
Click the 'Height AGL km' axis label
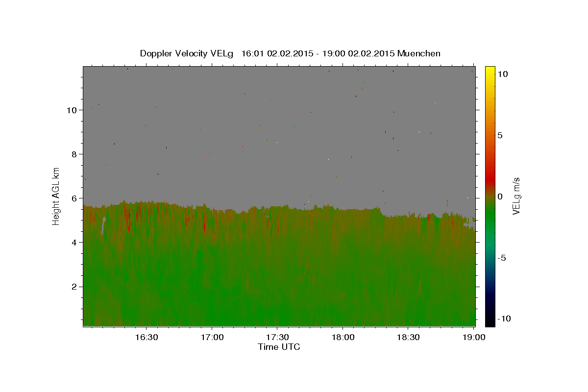[x=56, y=196]
